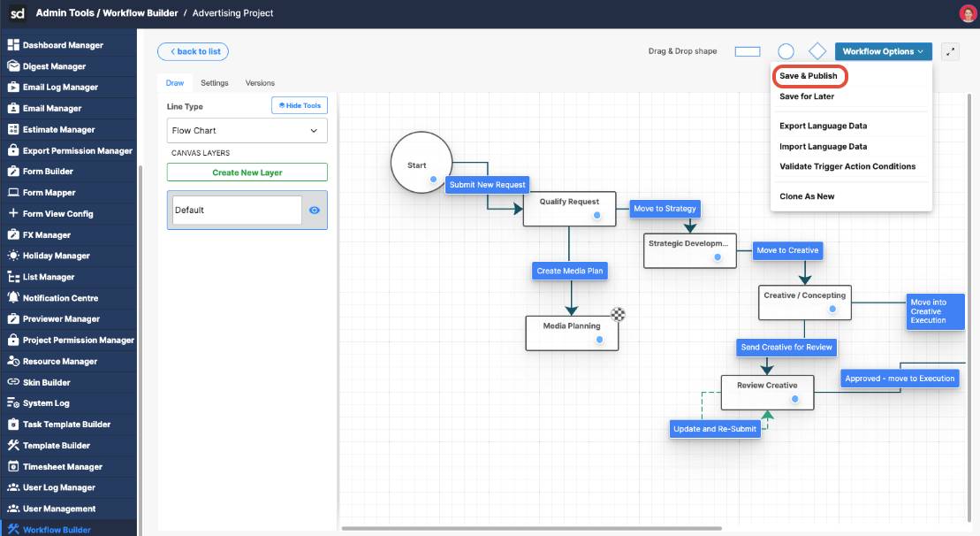980x536 pixels.
Task: Select the Qualify Request node
Action: 569,209
